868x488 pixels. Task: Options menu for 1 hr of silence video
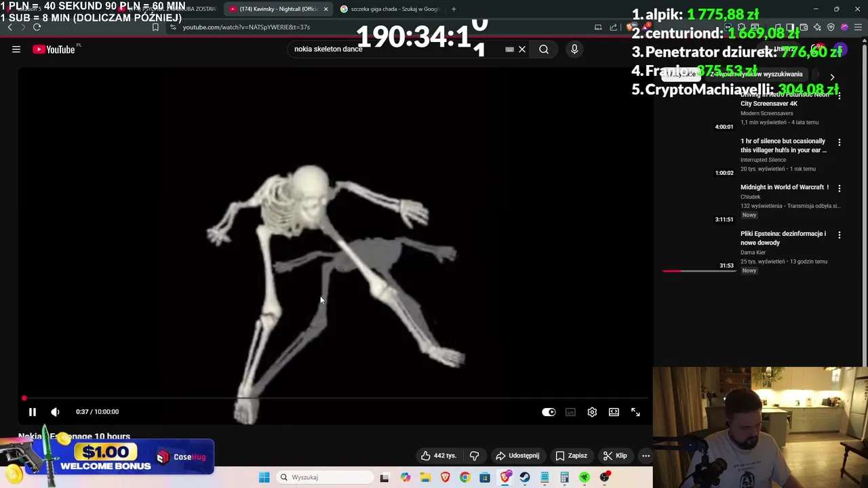(x=840, y=142)
